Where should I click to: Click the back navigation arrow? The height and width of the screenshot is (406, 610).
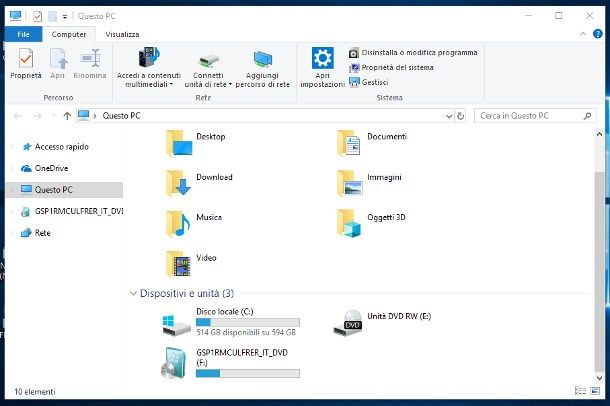pyautogui.click(x=18, y=116)
